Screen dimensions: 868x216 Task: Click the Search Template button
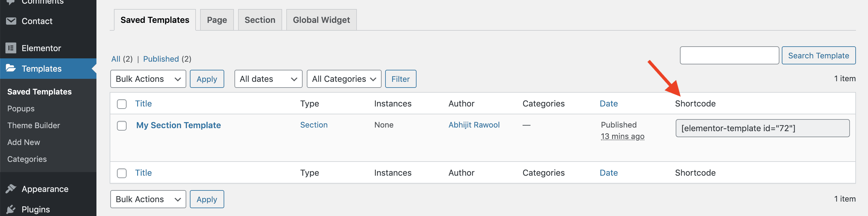click(818, 56)
